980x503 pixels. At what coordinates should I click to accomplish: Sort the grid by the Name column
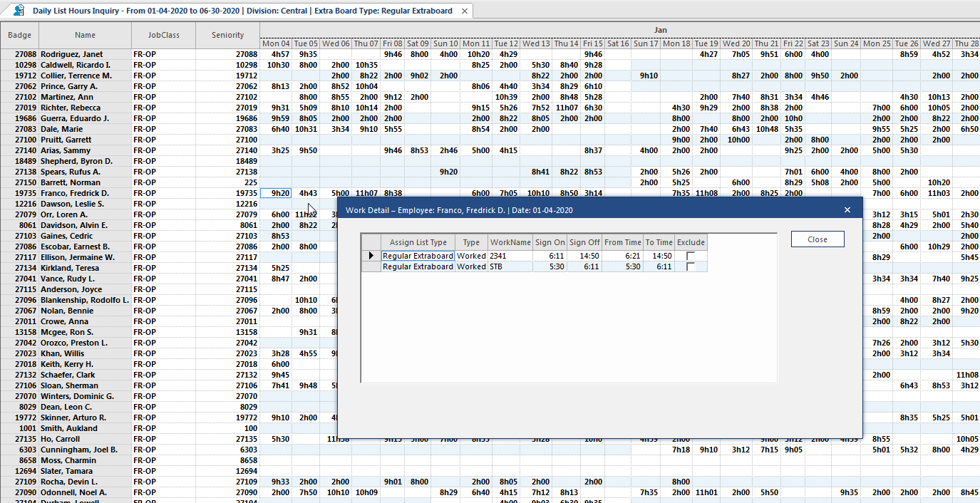pyautogui.click(x=85, y=35)
